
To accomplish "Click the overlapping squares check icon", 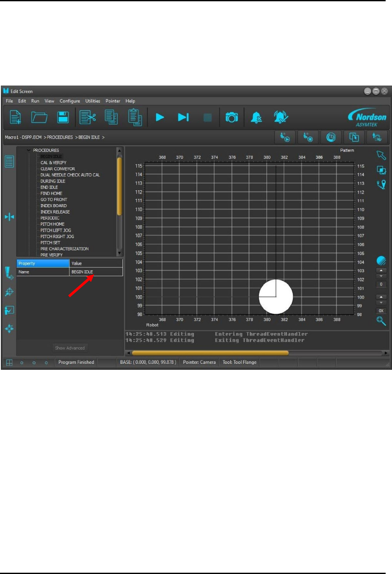I will (381, 170).
